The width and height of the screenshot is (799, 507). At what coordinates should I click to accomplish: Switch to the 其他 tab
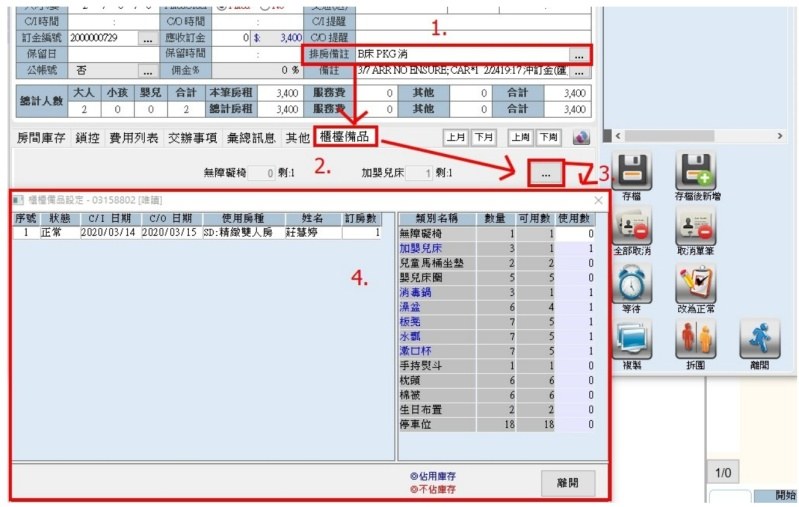point(298,138)
